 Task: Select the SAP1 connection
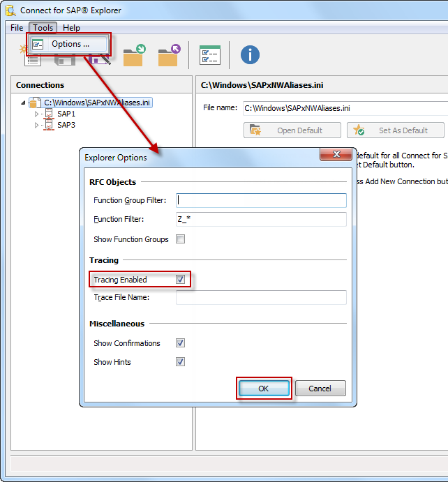tap(66, 114)
